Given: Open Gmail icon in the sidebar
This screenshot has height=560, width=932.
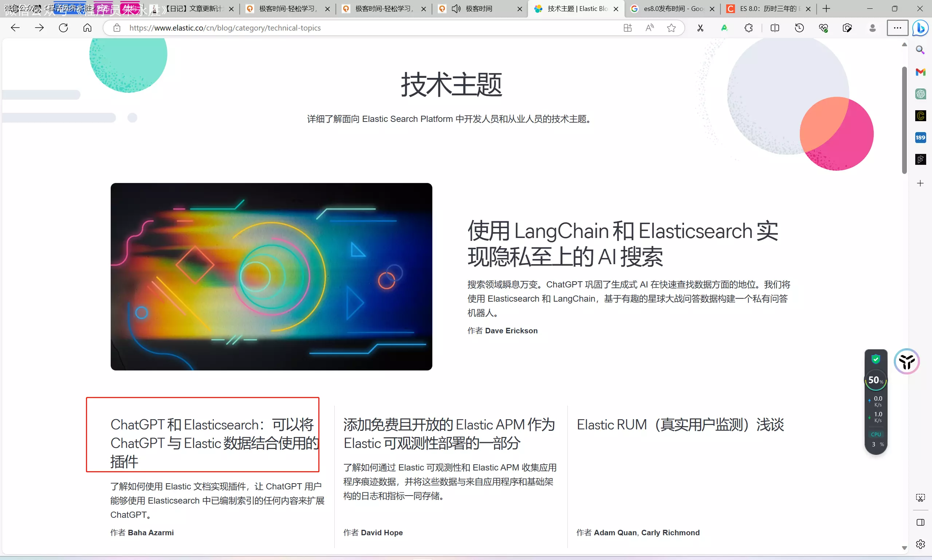Looking at the screenshot, I should click(x=920, y=72).
